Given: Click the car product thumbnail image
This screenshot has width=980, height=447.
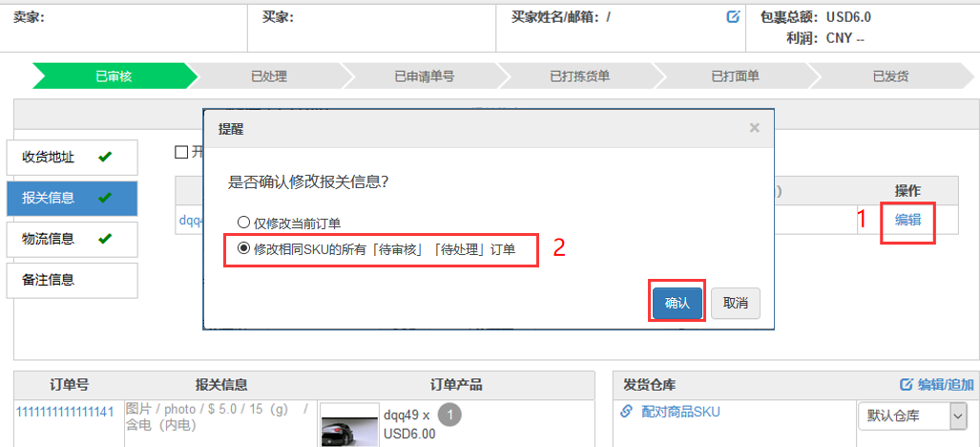Looking at the screenshot, I should coord(349,425).
